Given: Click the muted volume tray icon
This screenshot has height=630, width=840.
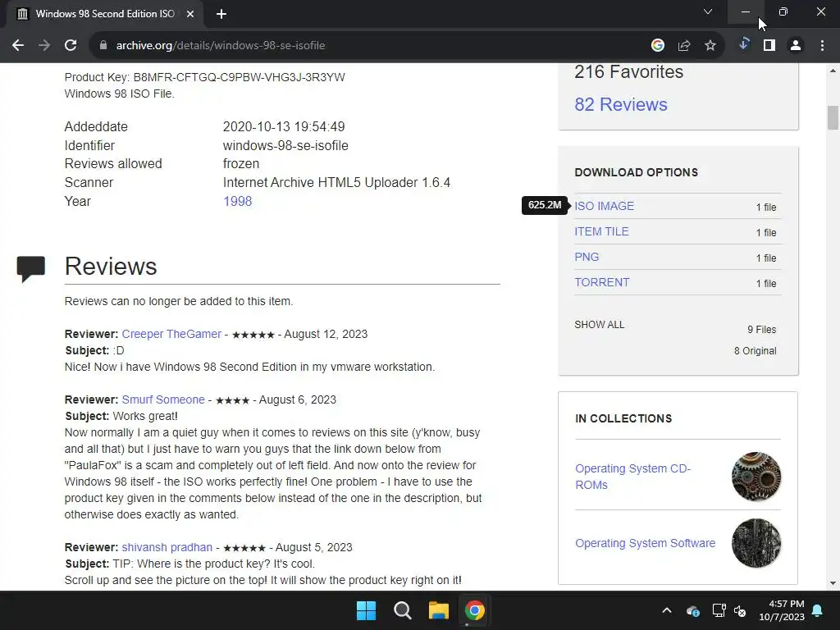Looking at the screenshot, I should pyautogui.click(x=741, y=610).
